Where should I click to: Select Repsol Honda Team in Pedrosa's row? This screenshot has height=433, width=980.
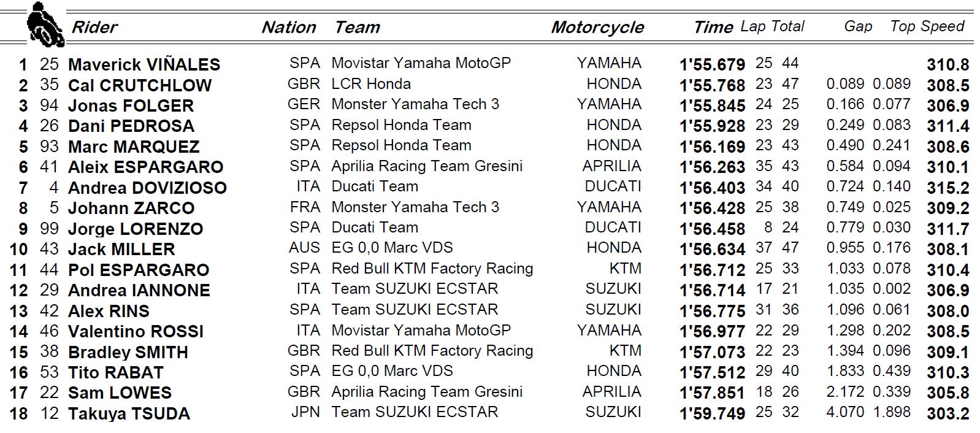click(x=402, y=125)
